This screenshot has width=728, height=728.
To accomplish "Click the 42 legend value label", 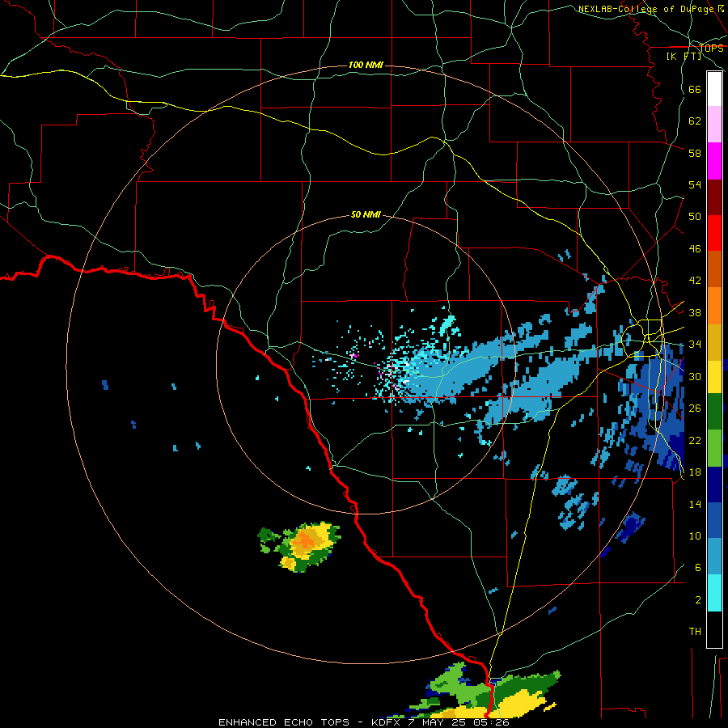I will [x=695, y=281].
